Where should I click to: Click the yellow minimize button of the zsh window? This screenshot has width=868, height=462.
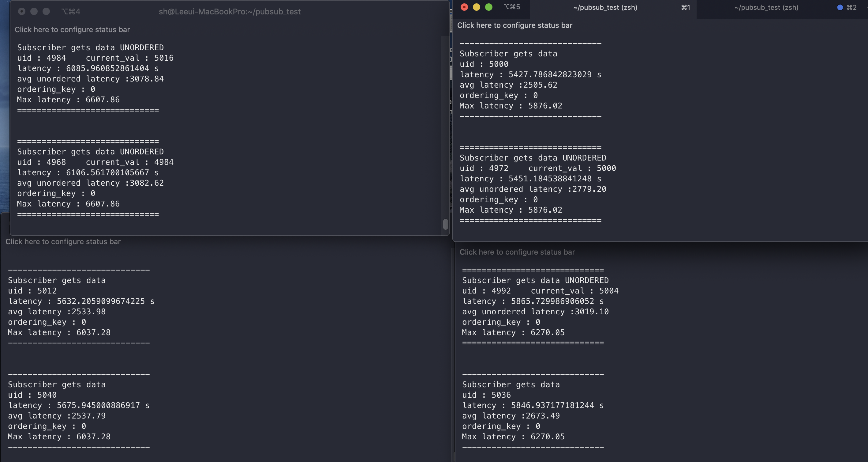click(477, 7)
